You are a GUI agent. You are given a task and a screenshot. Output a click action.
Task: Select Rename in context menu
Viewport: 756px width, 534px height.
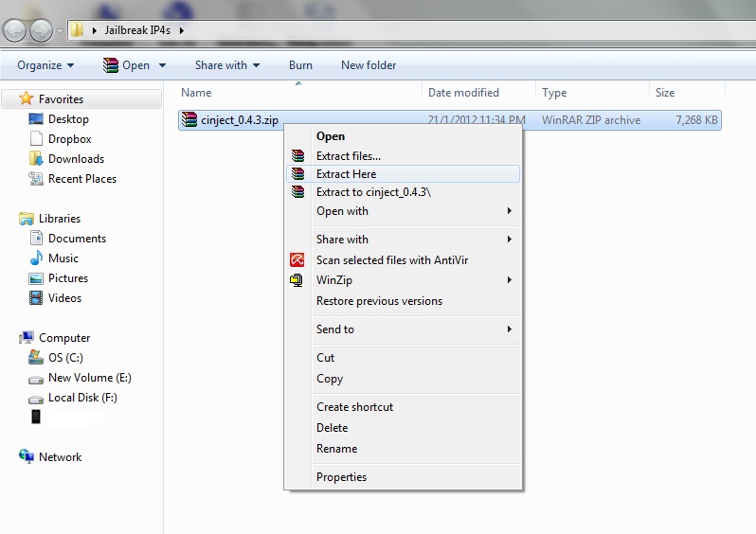pyautogui.click(x=403, y=448)
